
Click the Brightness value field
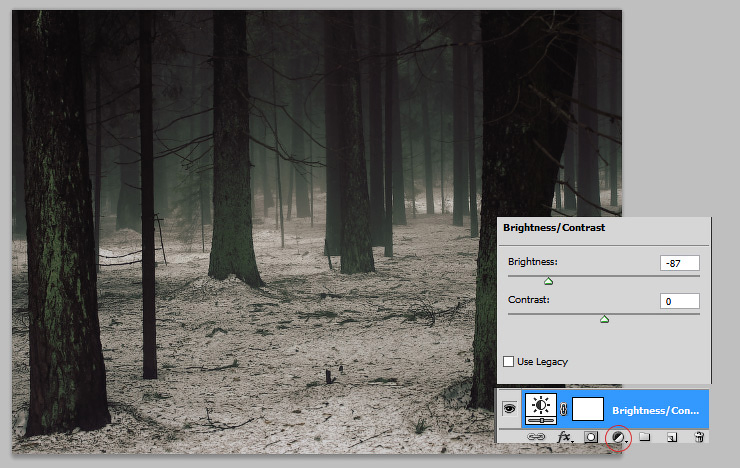click(x=680, y=263)
